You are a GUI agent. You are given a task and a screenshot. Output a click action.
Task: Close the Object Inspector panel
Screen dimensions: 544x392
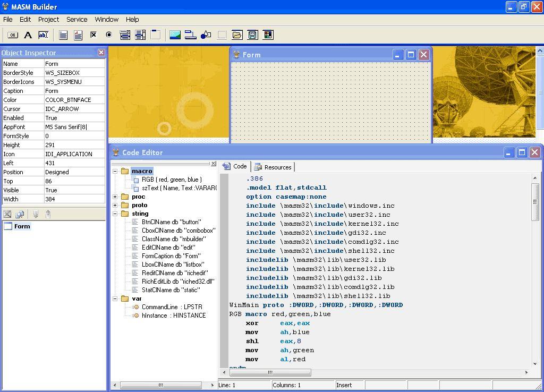point(101,53)
